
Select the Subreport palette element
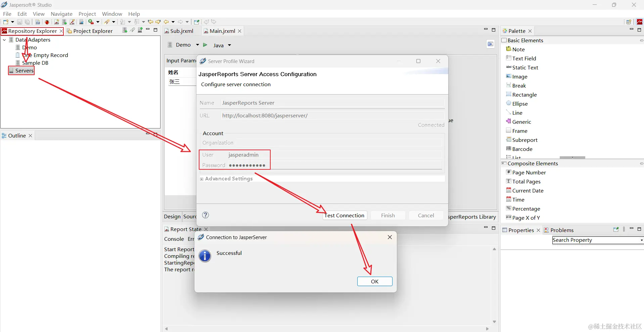522,140
